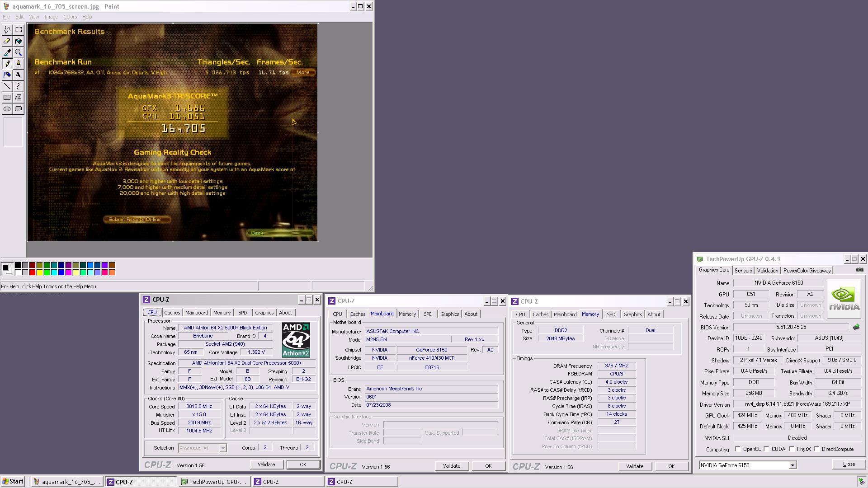Open the Colors menu in Paint
The width and height of the screenshot is (868, 488).
[x=70, y=17]
